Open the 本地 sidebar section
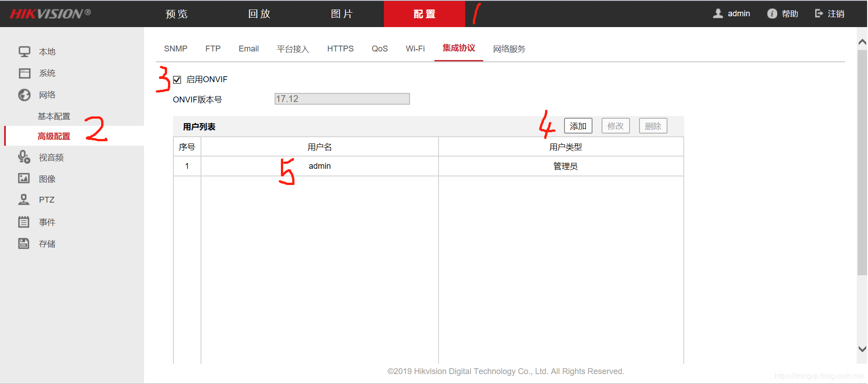 coord(47,52)
